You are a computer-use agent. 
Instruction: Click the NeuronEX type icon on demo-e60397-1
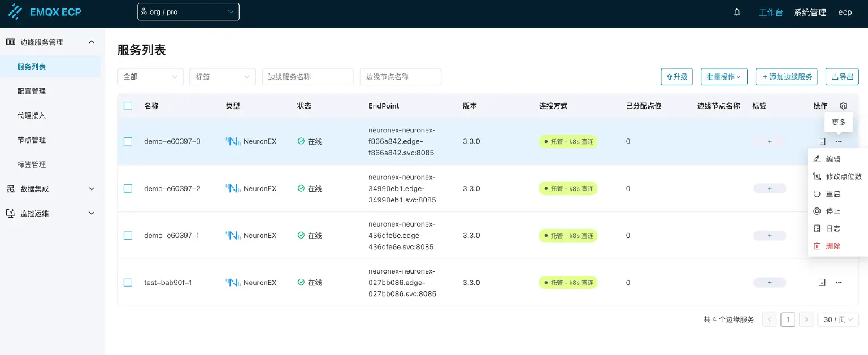pos(233,235)
